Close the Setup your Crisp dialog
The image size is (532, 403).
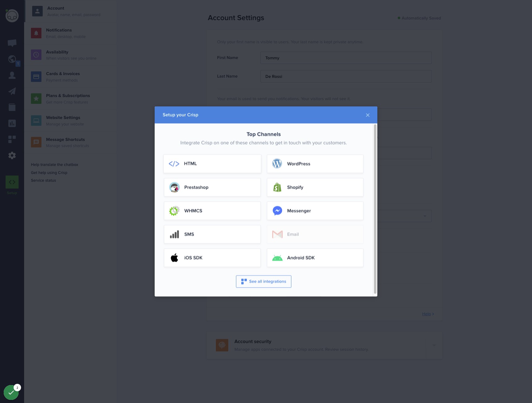pos(368,115)
